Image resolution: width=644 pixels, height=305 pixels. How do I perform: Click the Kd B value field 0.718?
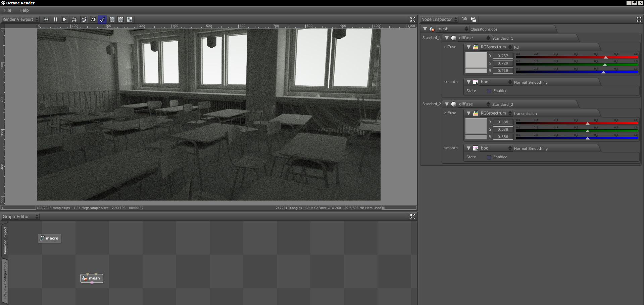(503, 71)
